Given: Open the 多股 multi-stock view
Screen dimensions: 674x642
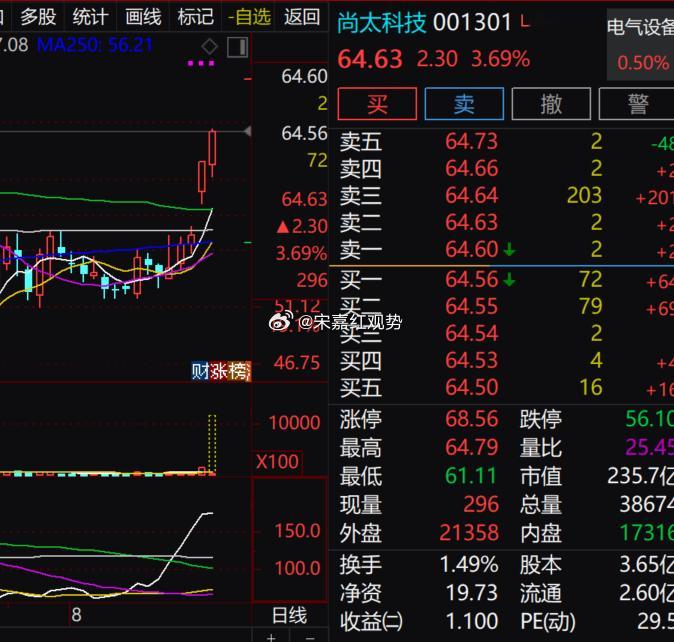Looking at the screenshot, I should 39,17.
